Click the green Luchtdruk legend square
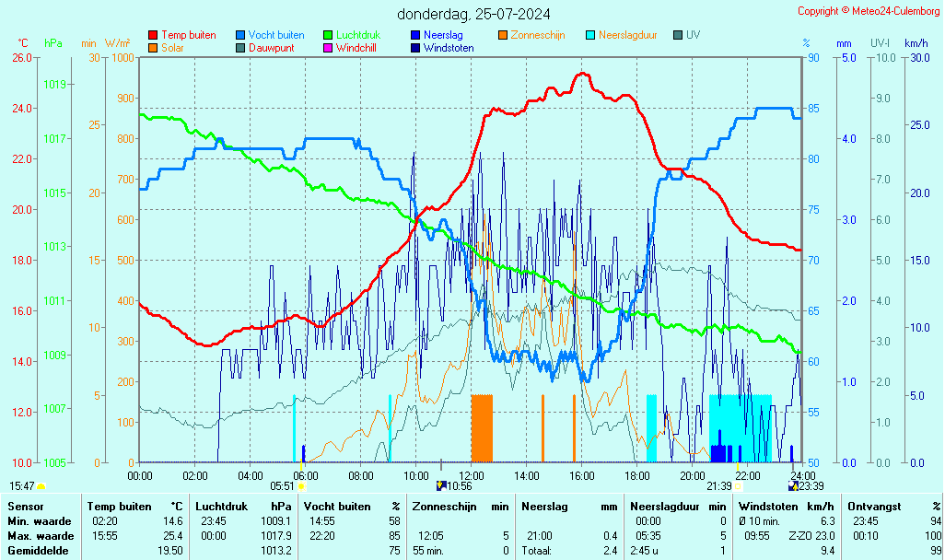945x560 pixels. click(328, 35)
